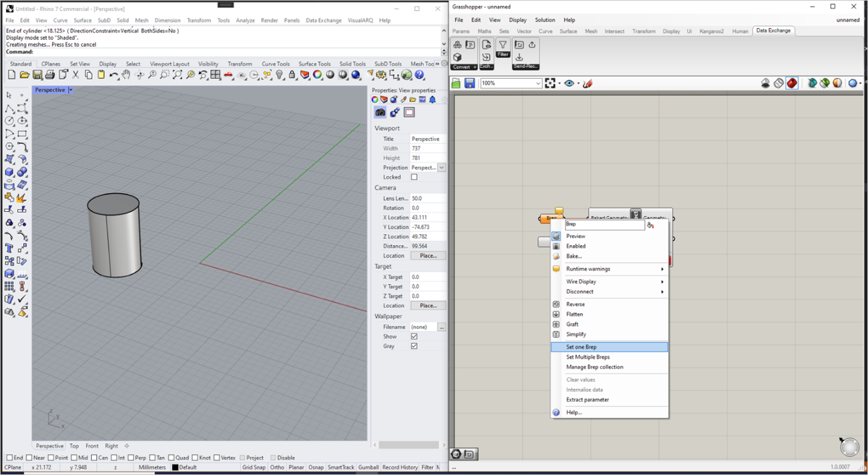Screen dimensions: 868x475
Task: Click the Grasshopper Zoom Extents icon
Action: coord(551,84)
